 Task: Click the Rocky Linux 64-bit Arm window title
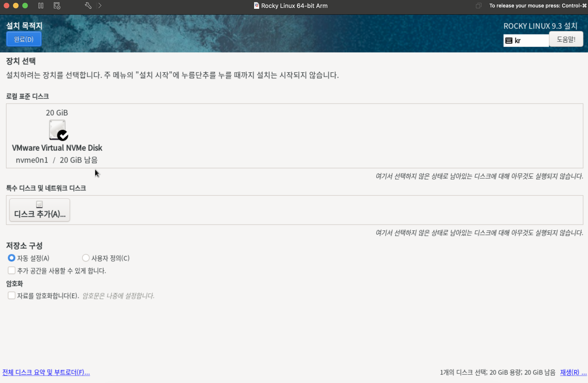pos(294,6)
